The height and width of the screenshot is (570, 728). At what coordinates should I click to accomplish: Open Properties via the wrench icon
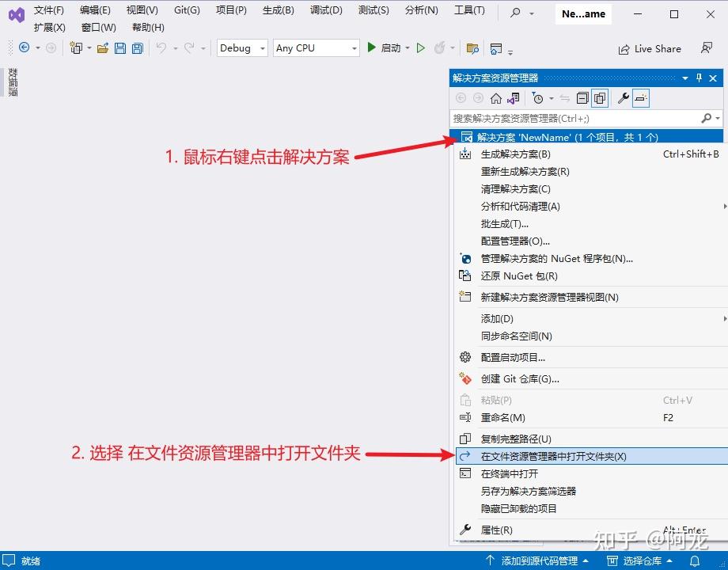click(x=624, y=98)
